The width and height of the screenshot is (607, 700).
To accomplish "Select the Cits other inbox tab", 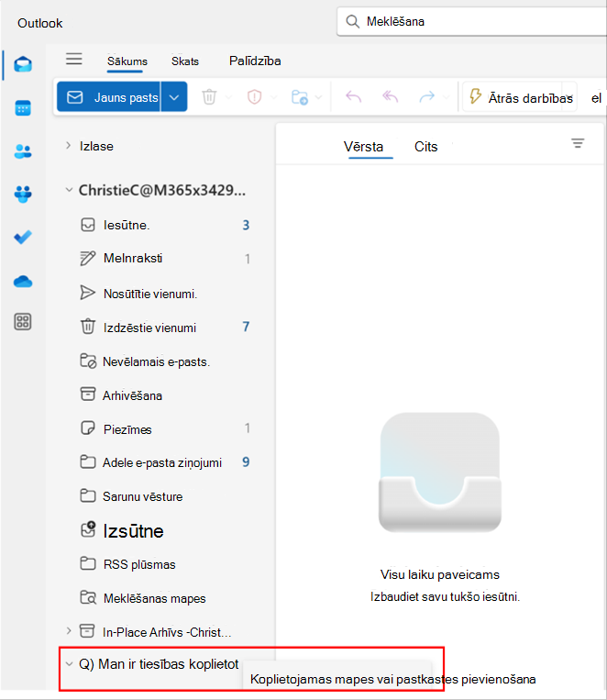I will click(425, 147).
